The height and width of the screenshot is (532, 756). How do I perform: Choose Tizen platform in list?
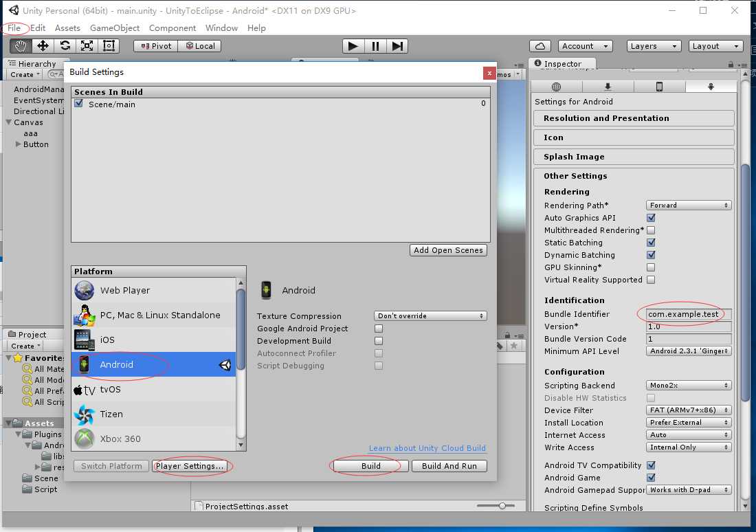154,414
